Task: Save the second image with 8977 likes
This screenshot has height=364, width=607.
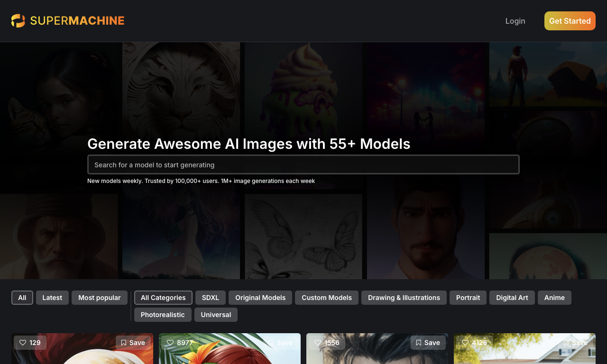Action: tap(281, 343)
